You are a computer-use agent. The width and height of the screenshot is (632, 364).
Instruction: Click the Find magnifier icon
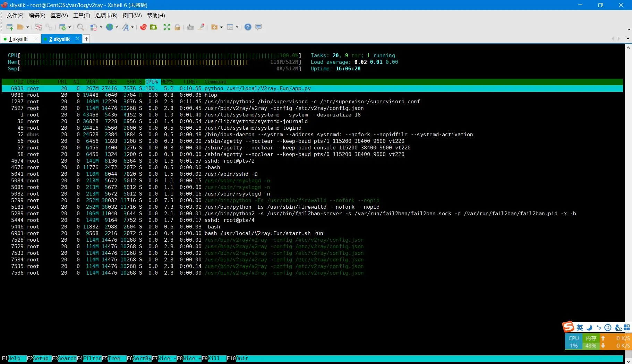[80, 27]
